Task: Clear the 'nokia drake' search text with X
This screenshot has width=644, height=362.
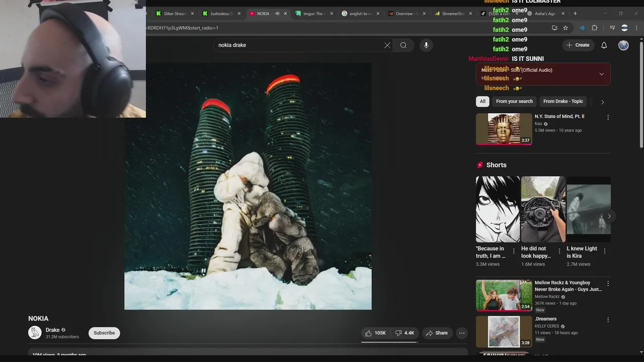Action: (x=387, y=45)
